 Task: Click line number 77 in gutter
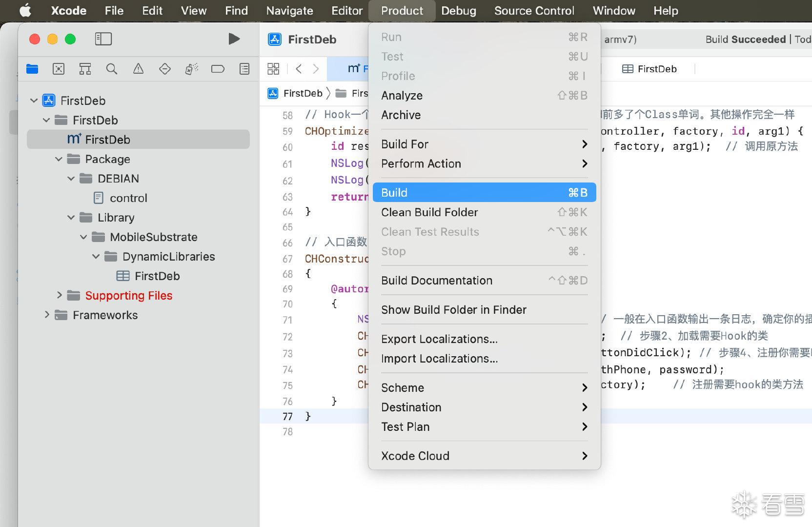tap(287, 416)
